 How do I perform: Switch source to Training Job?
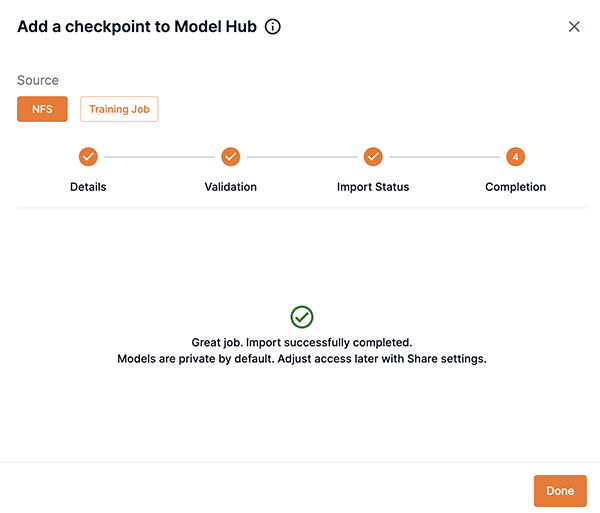pos(119,109)
